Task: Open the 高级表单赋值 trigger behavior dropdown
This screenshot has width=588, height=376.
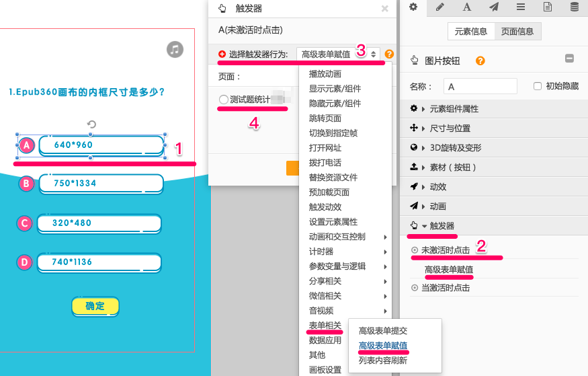Action: pyautogui.click(x=338, y=54)
